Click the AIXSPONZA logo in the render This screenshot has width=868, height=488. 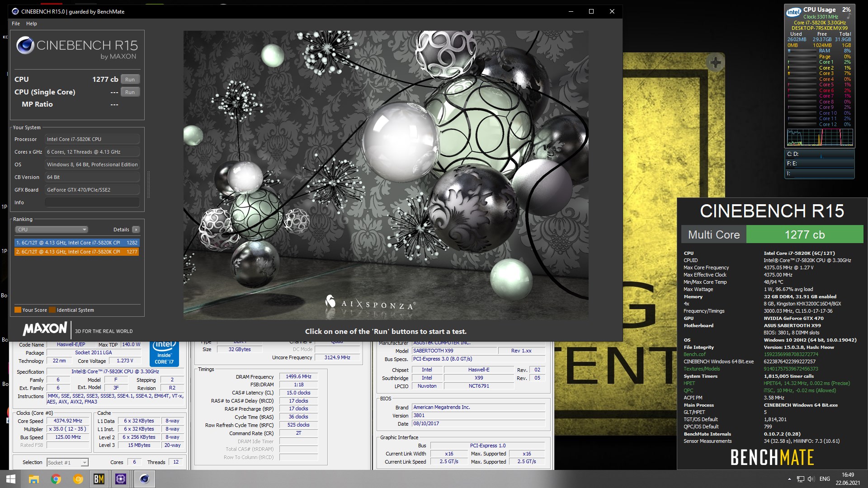(370, 303)
